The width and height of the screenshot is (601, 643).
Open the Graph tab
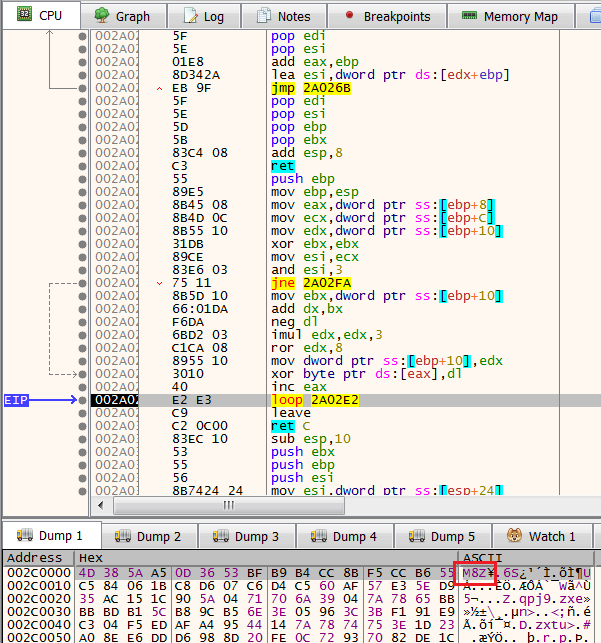[x=124, y=16]
